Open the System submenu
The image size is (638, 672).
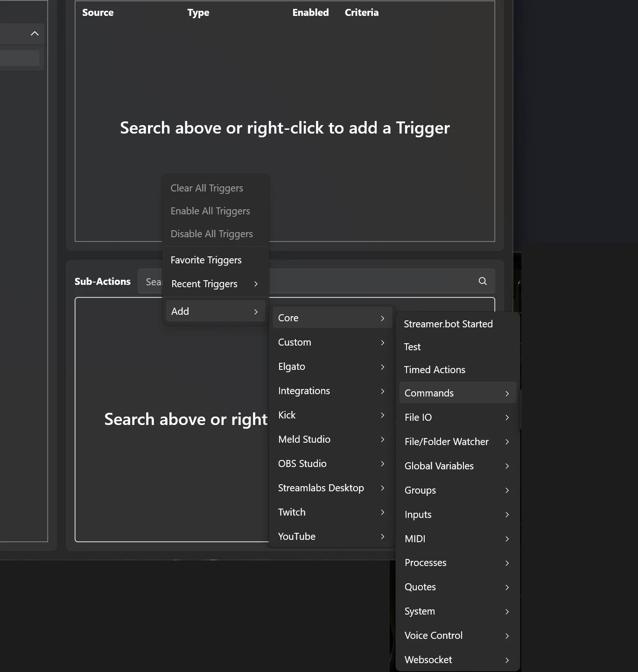coord(457,611)
